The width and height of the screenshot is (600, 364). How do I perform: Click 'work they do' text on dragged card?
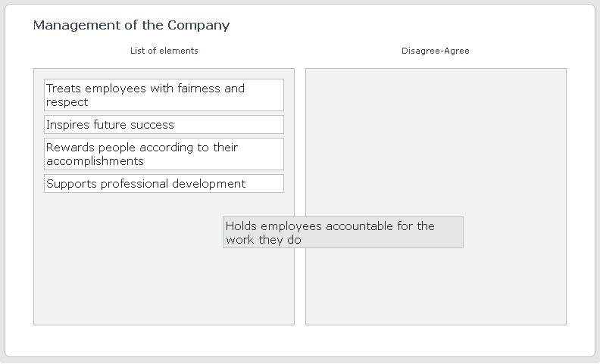264,240
